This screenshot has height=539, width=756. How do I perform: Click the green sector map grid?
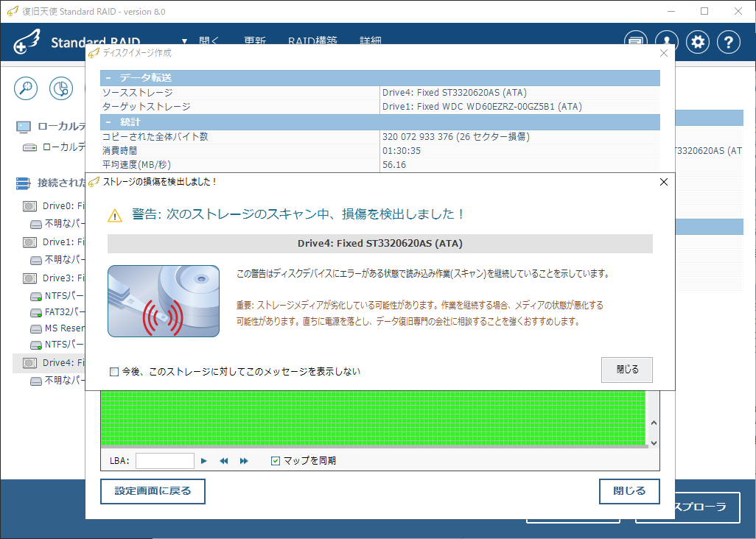coord(373,418)
